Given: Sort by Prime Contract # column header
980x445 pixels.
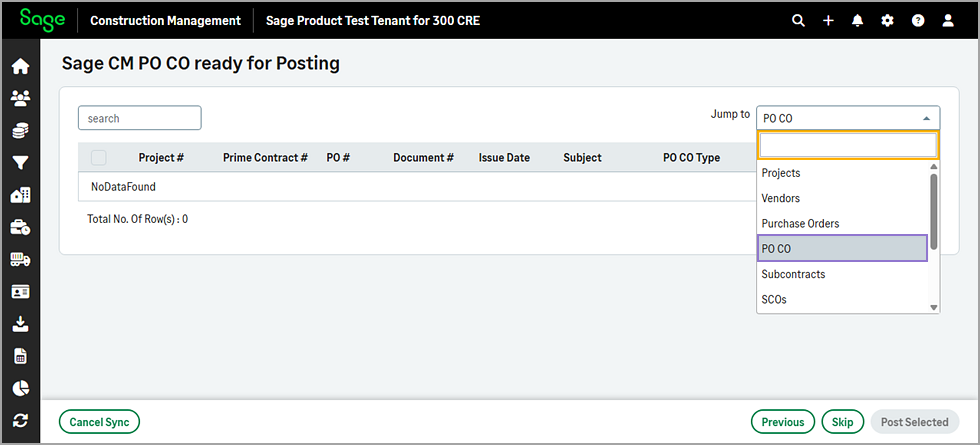Looking at the screenshot, I should 265,158.
